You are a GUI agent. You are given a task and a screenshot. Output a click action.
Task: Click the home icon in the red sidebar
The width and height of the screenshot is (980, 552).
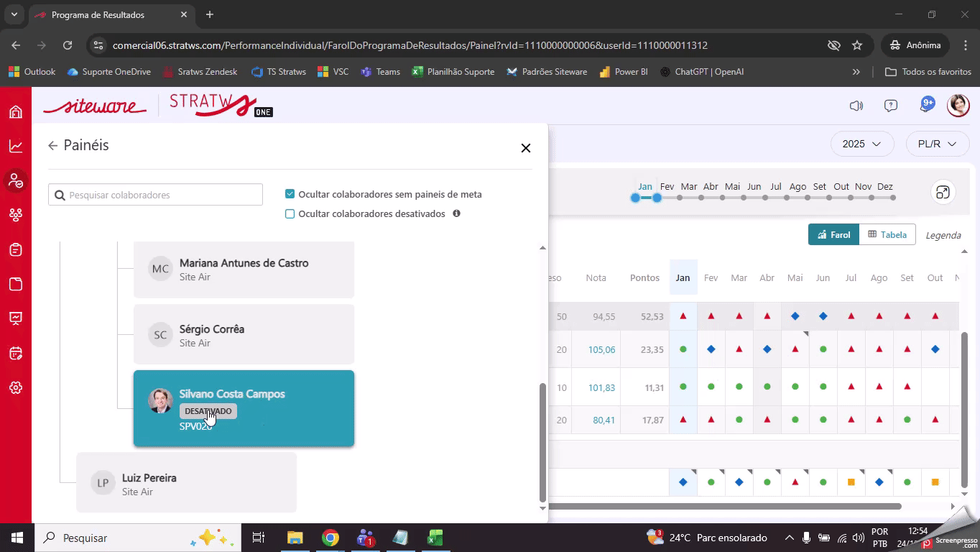(x=16, y=112)
